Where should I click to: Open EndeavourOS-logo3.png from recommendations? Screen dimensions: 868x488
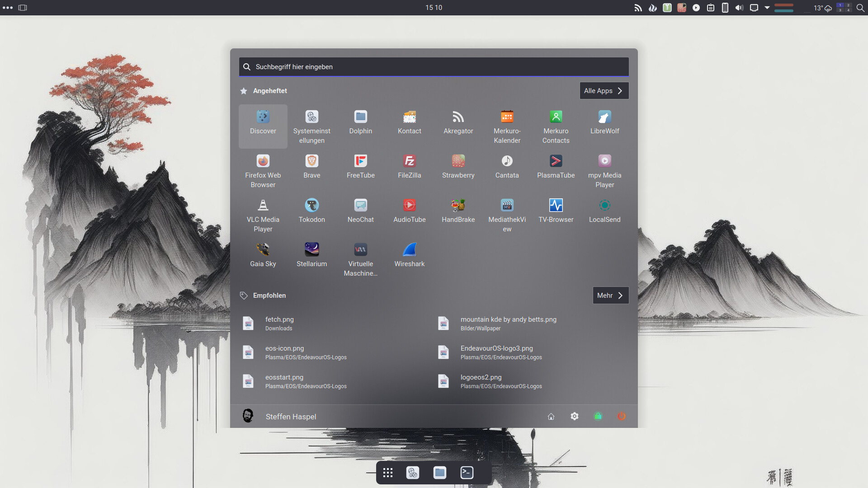coord(496,352)
